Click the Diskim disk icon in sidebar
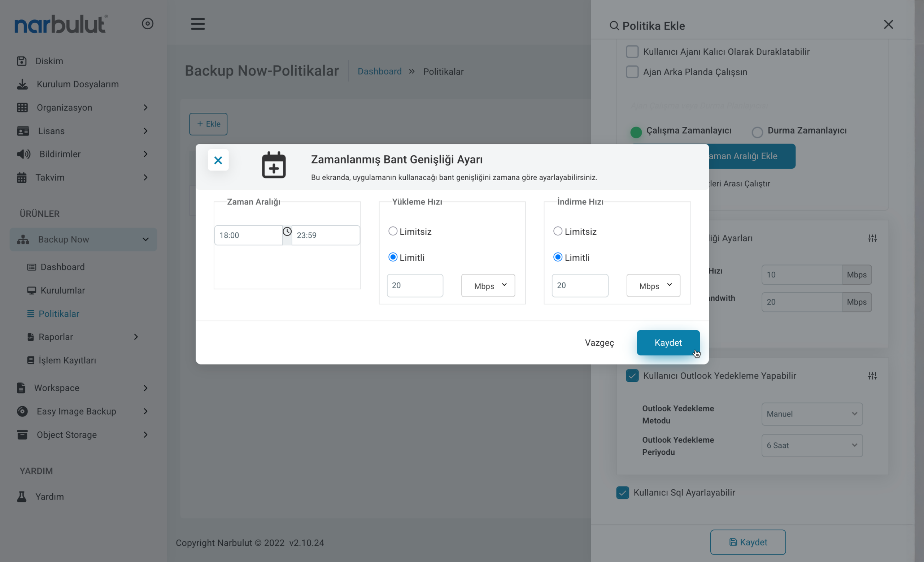The width and height of the screenshot is (924, 562). coord(22,61)
